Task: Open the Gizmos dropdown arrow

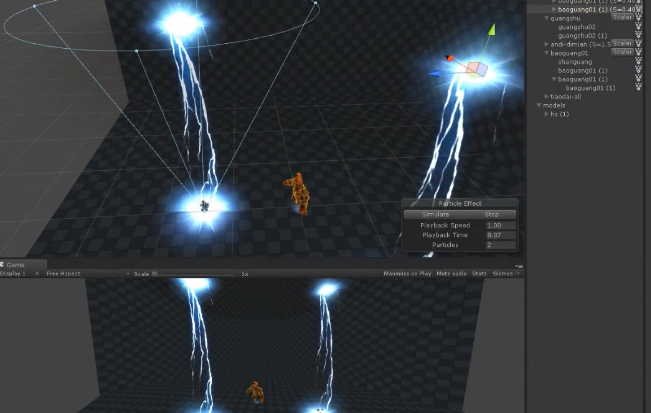Action: 518,274
